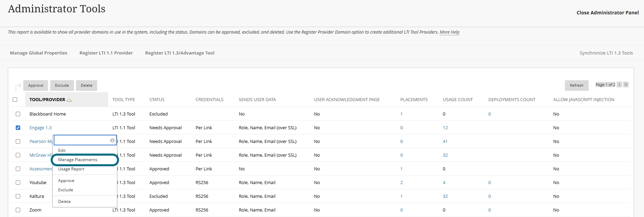
Task: Click the Kaltura provider name
Action: click(37, 196)
